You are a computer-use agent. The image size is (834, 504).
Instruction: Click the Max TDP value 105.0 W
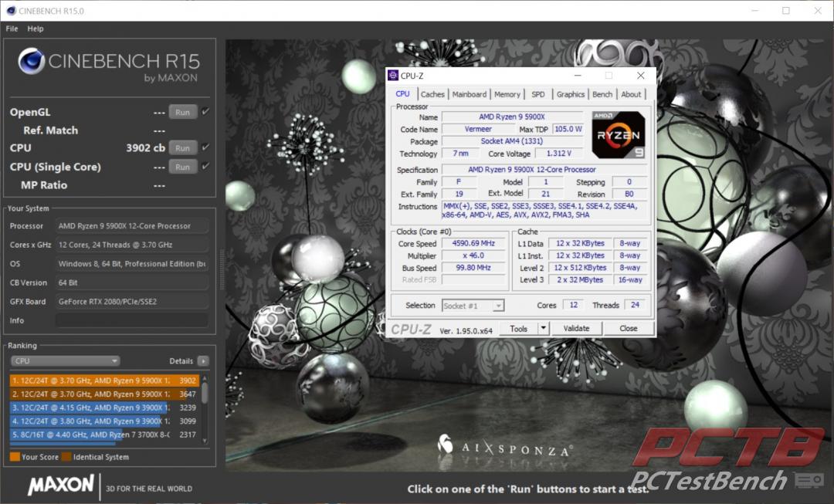click(x=568, y=129)
